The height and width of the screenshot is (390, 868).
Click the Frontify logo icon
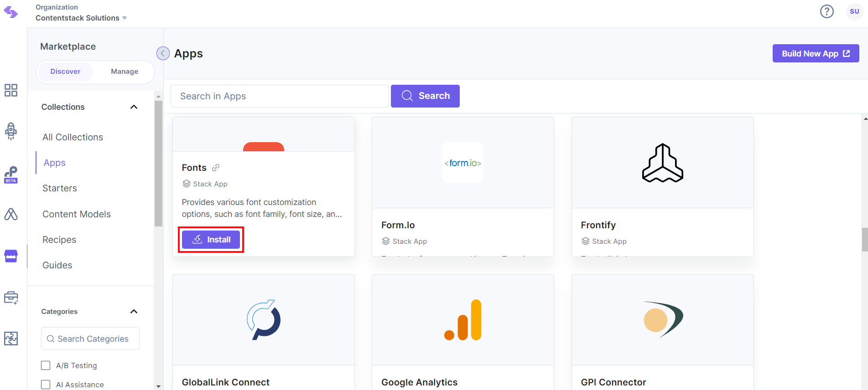(x=663, y=163)
